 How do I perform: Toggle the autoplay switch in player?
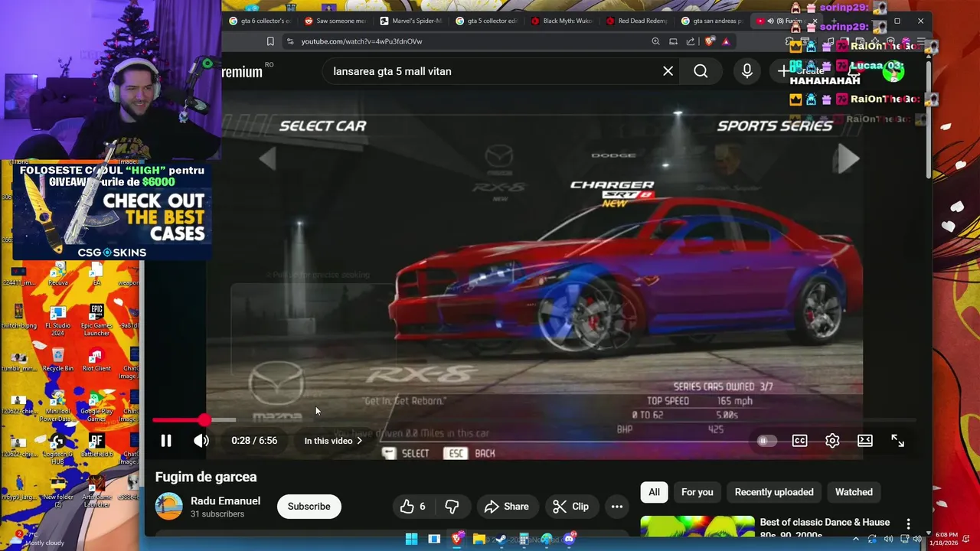pos(766,441)
